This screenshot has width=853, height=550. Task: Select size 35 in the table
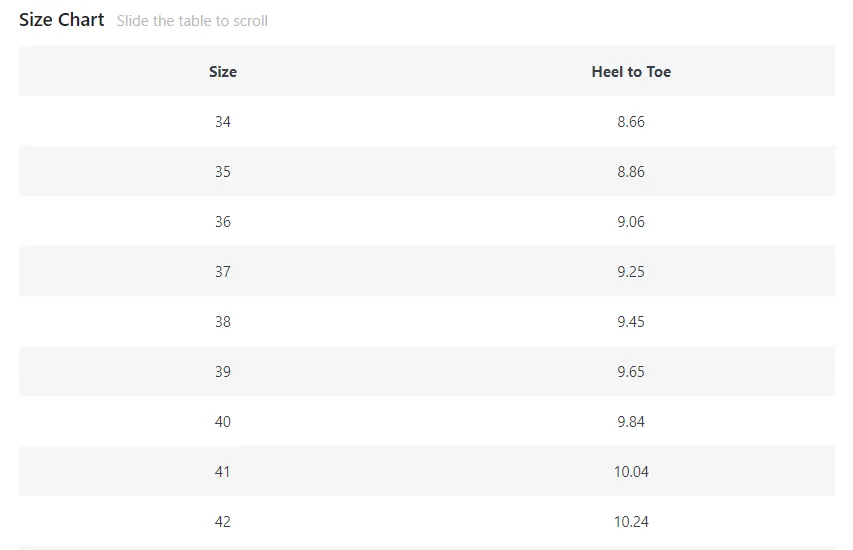(x=223, y=171)
